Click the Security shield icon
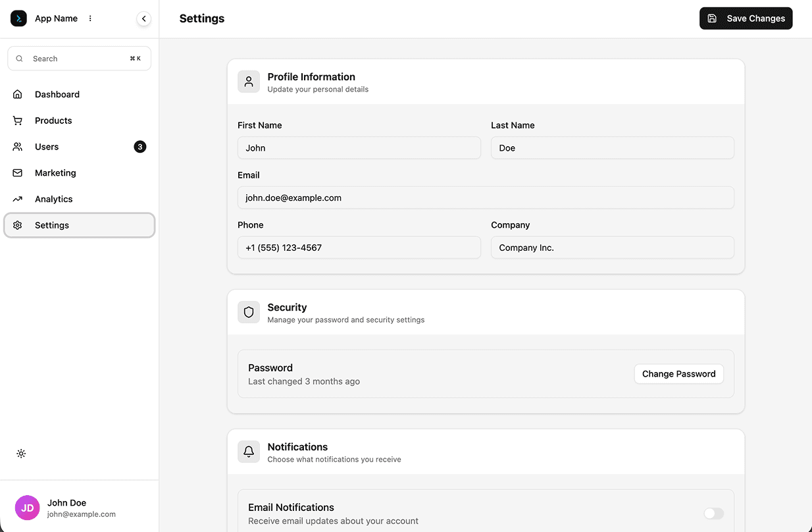Image resolution: width=812 pixels, height=532 pixels. pos(249,312)
